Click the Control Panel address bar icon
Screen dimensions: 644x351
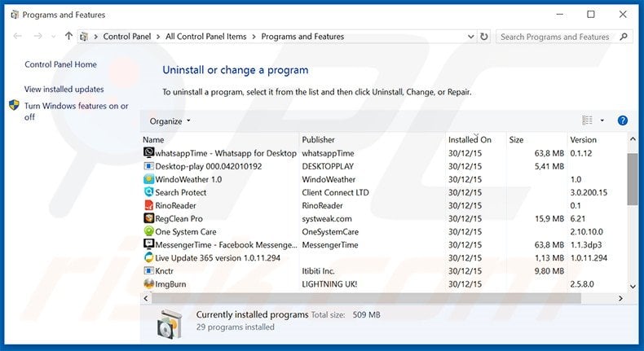(84, 37)
